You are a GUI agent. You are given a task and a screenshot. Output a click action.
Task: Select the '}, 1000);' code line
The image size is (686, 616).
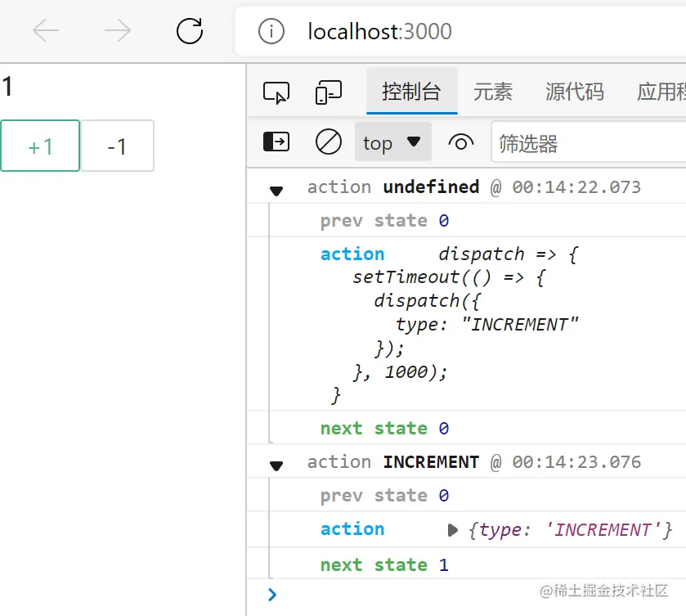[400, 372]
